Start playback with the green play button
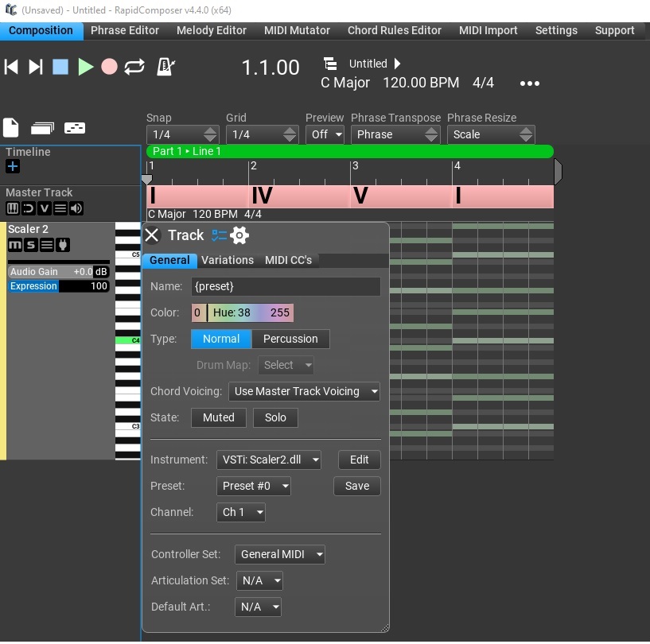 (x=85, y=67)
